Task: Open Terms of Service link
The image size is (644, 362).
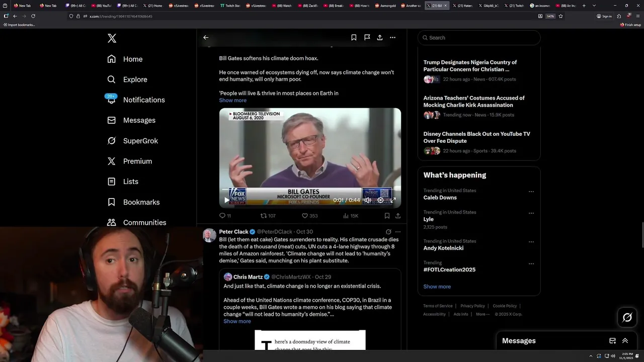Action: click(438, 306)
